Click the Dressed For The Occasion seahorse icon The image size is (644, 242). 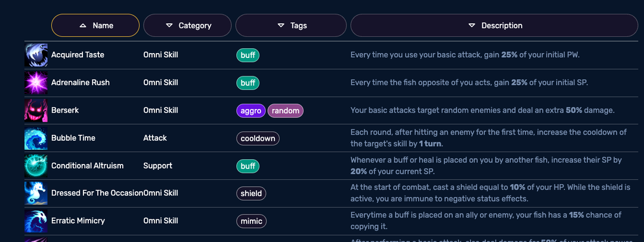36,193
